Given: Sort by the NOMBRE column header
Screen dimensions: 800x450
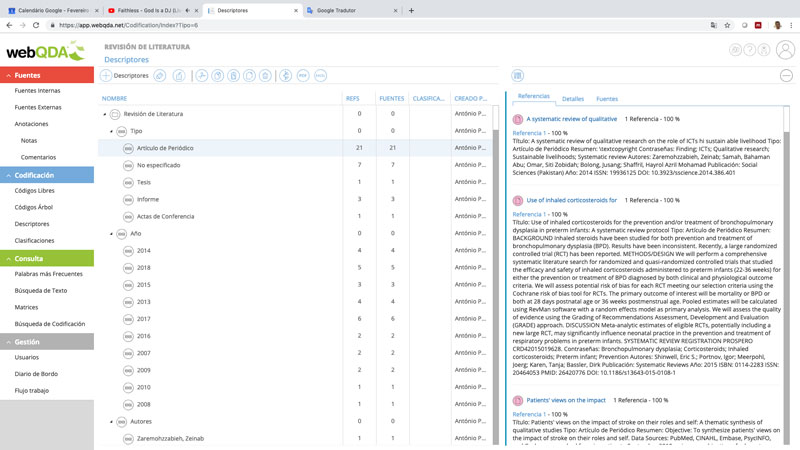Looking at the screenshot, I should click(114, 98).
